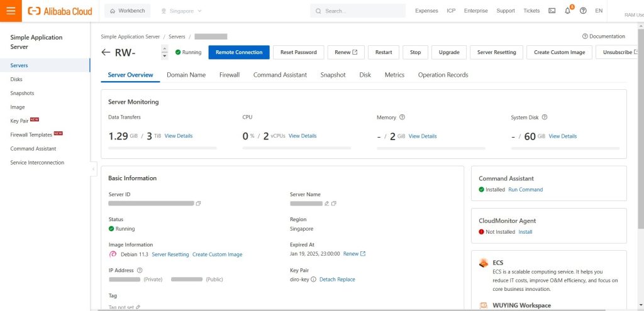Stop the server
The width and height of the screenshot is (644, 311).
(415, 53)
